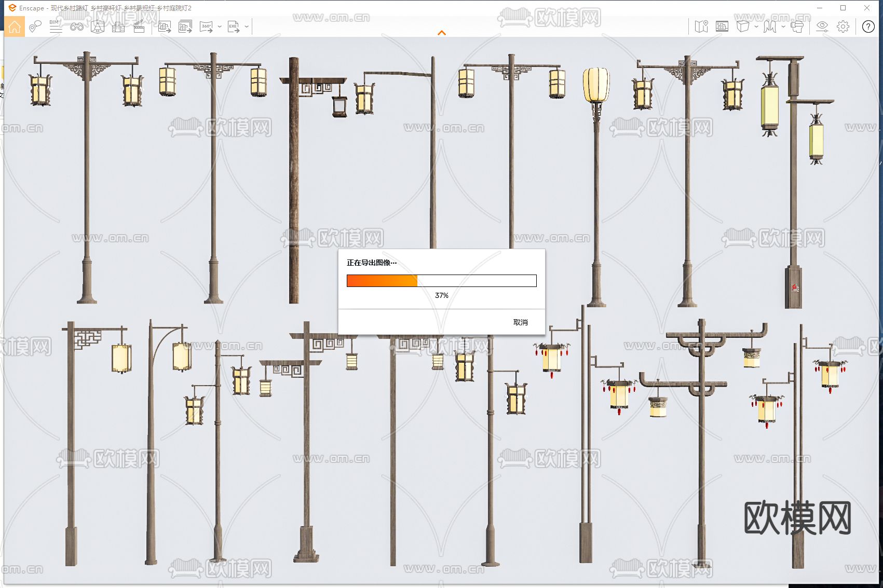Select the navigation mode icon
Viewport: 883px width, 588px height.
tap(770, 26)
